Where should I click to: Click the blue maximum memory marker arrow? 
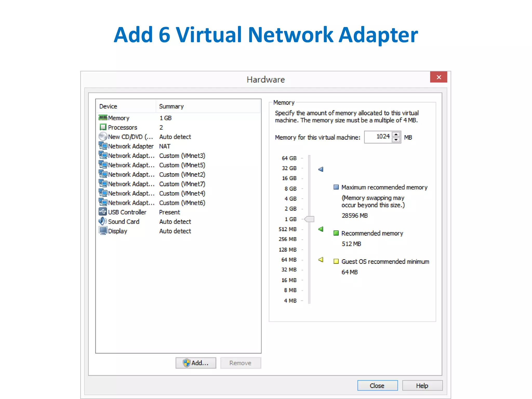(321, 169)
